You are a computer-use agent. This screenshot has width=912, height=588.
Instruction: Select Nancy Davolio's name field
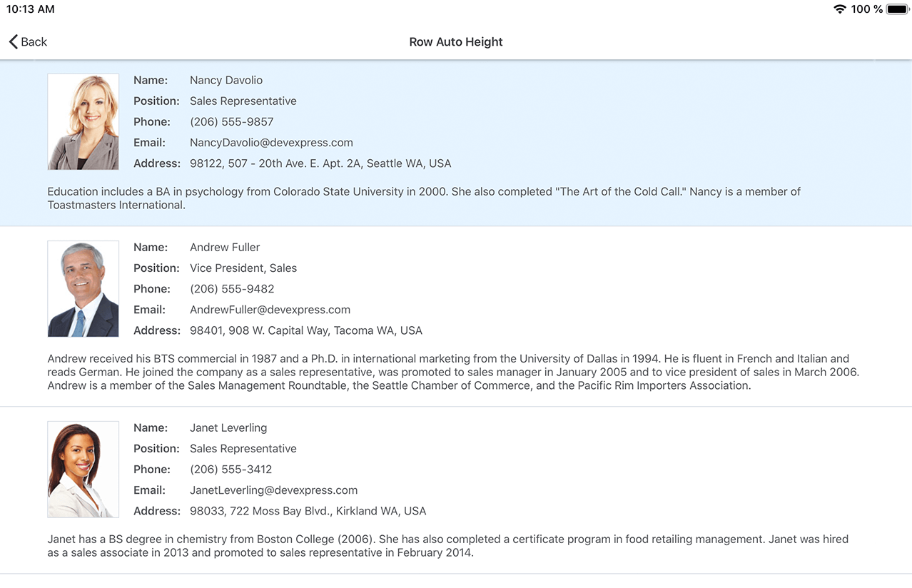(226, 80)
